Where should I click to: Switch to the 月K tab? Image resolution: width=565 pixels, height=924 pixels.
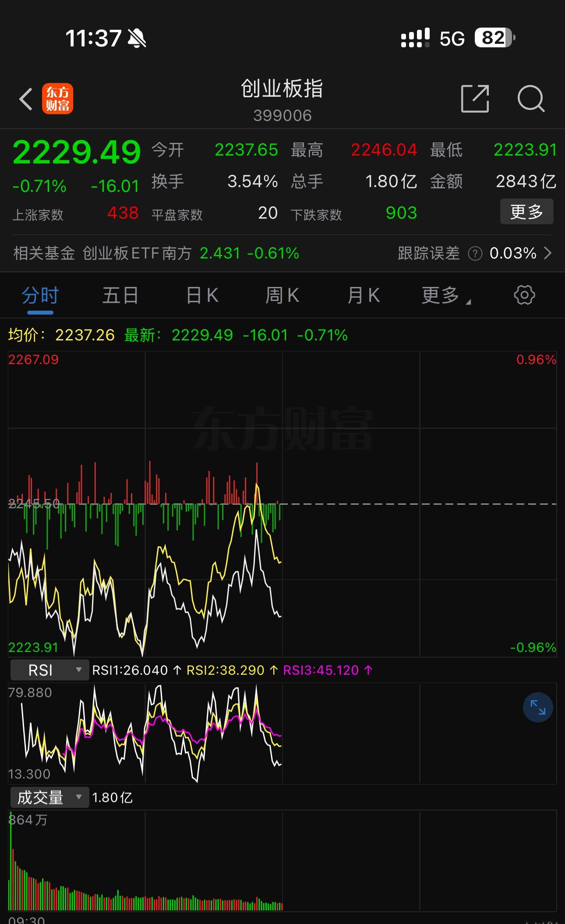364,295
